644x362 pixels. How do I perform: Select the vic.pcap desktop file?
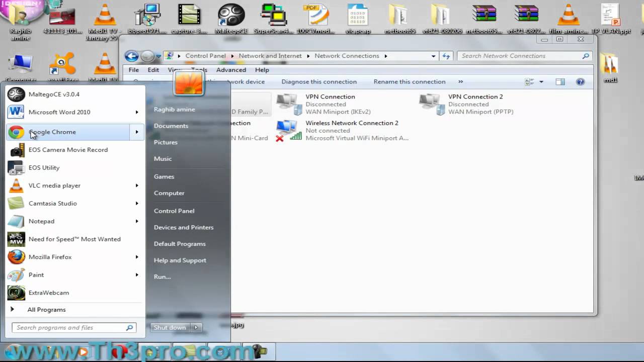[357, 19]
